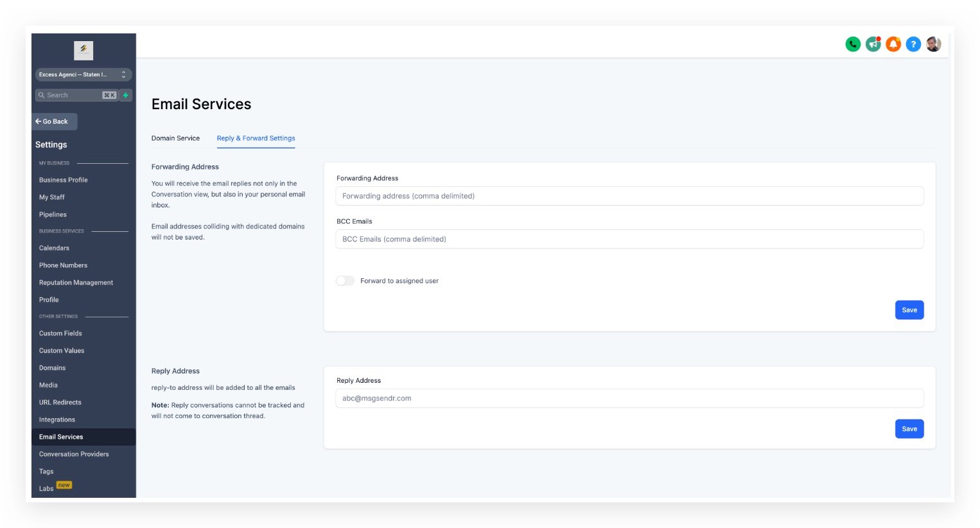
Task: Save the Reply Address settings
Action: pyautogui.click(x=909, y=428)
